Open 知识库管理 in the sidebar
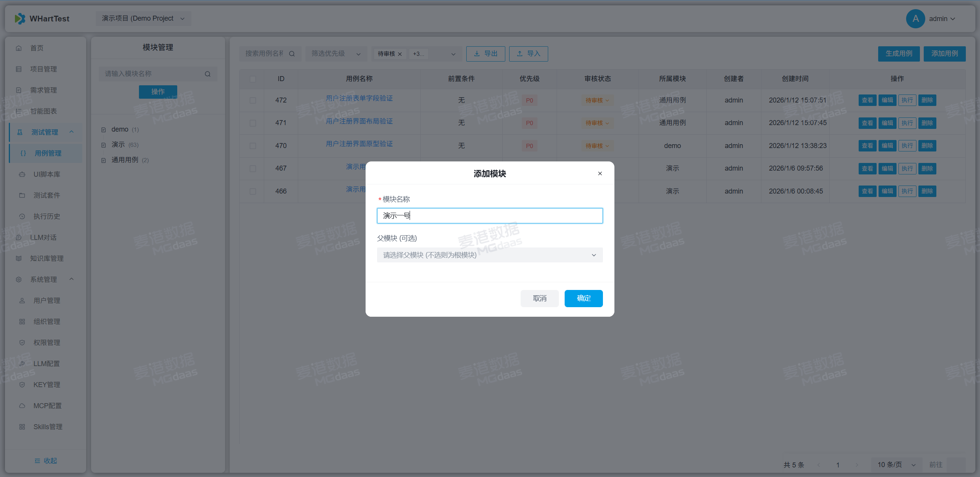 point(47,259)
